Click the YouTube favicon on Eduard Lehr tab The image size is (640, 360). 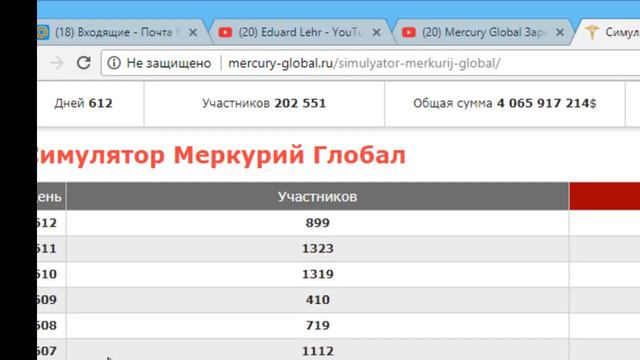[225, 32]
